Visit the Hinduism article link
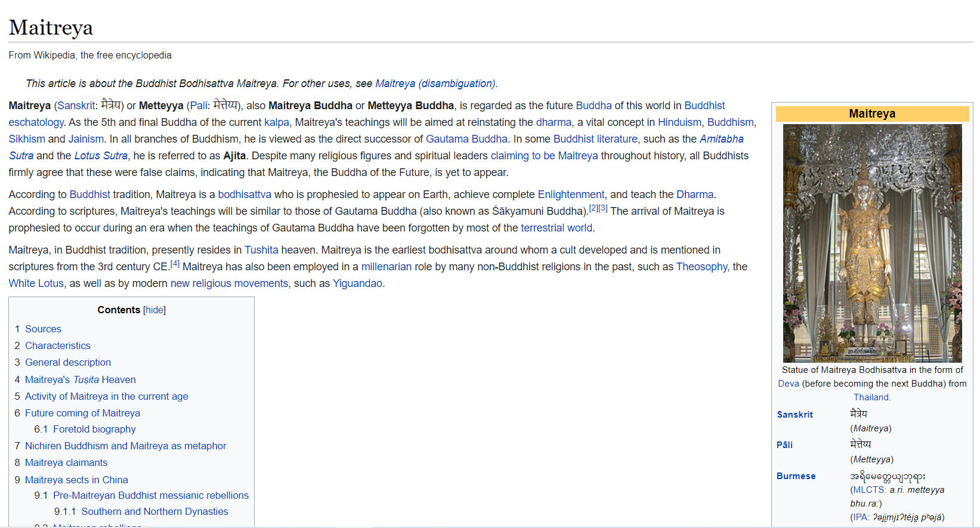Image resolution: width=980 pixels, height=528 pixels. pos(679,122)
